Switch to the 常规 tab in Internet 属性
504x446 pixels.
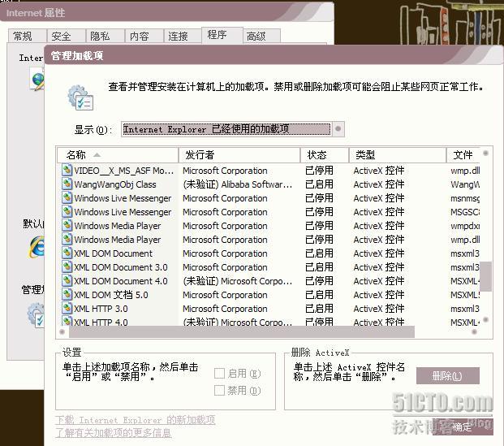[27, 36]
